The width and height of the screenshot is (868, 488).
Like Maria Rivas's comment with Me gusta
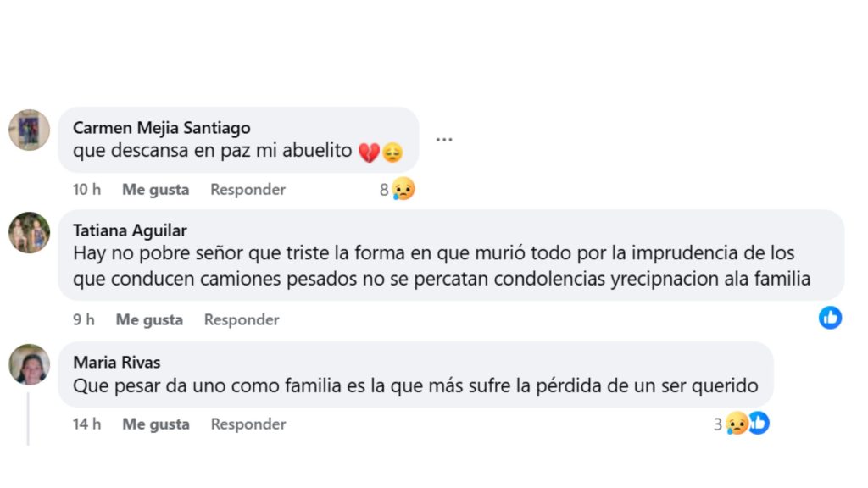[x=155, y=424]
